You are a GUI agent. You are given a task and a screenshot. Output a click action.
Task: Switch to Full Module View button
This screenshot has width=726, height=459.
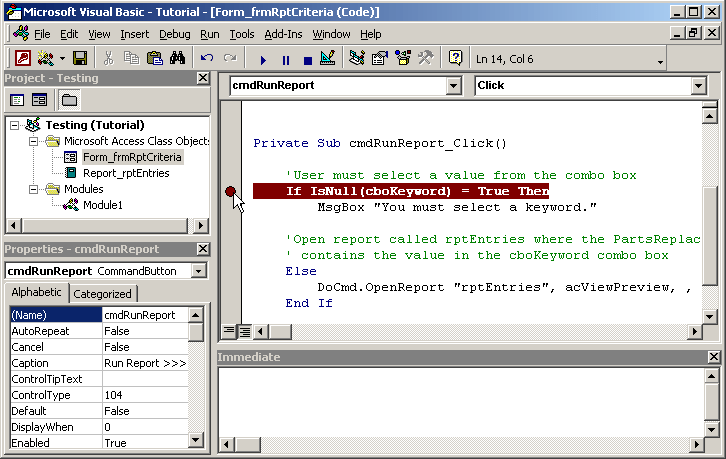(x=244, y=331)
